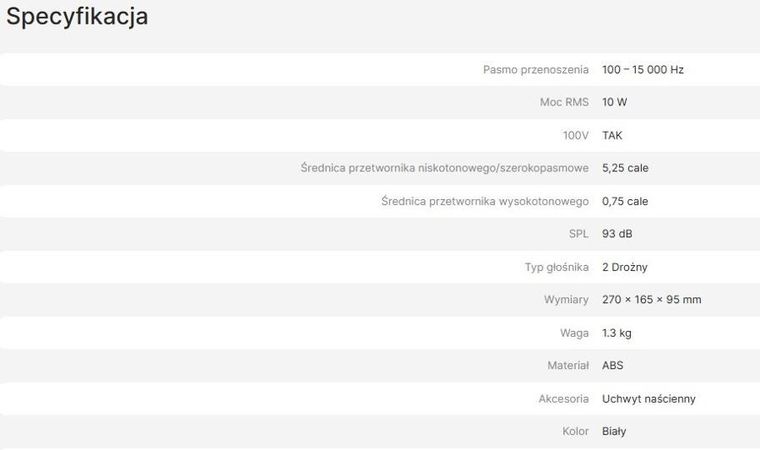Select the Biały color value
Image resolution: width=760 pixels, height=450 pixels.
click(614, 432)
